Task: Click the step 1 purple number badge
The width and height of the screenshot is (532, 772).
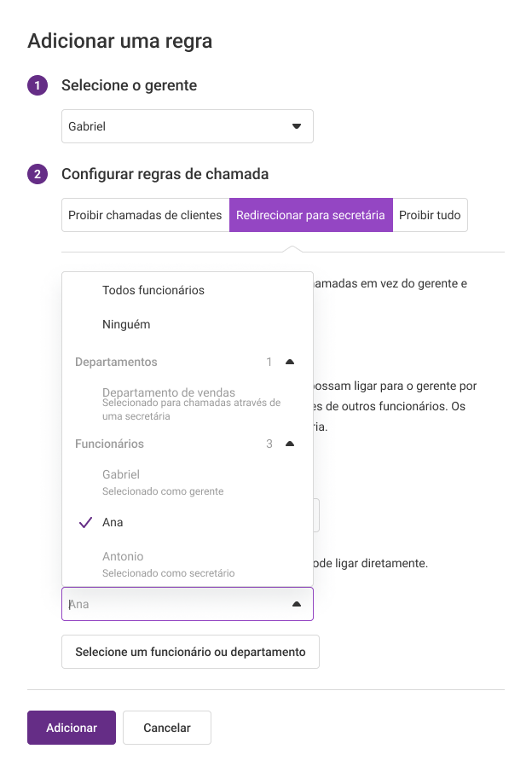Action: tap(38, 85)
